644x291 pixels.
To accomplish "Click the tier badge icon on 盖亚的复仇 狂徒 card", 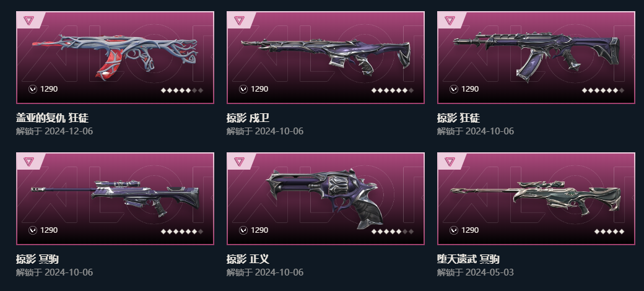I will coord(28,20).
